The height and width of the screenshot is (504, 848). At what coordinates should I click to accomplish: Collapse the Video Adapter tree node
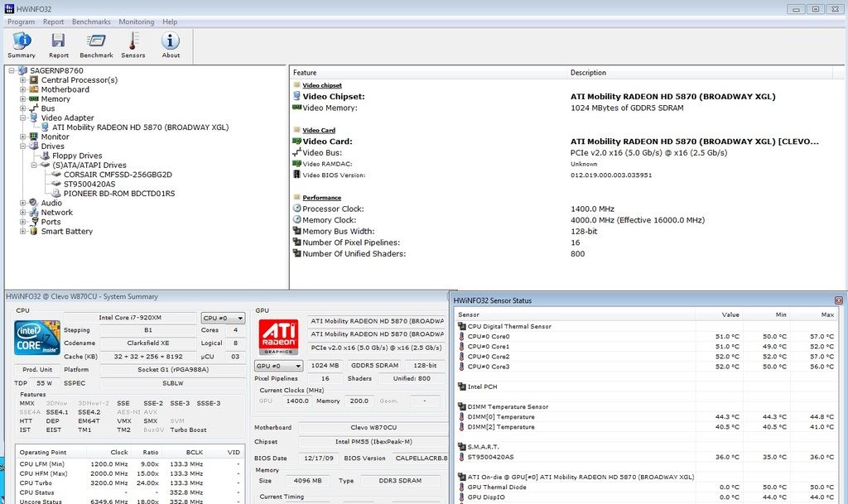22,118
